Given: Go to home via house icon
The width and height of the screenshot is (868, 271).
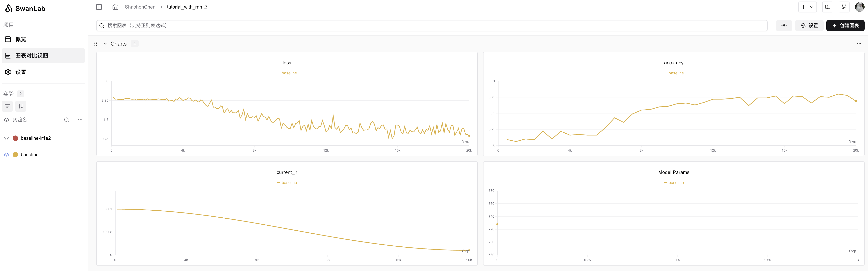Looking at the screenshot, I should tap(115, 7).
